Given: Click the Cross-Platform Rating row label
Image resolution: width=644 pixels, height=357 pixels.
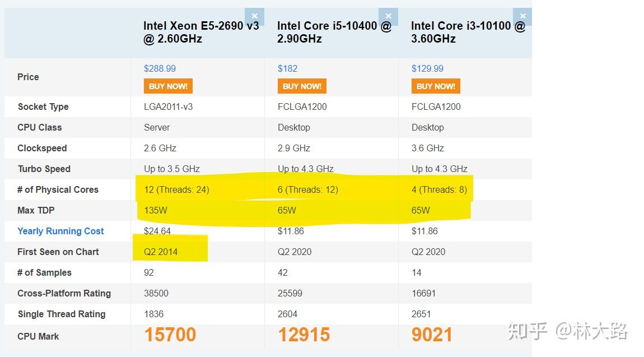Looking at the screenshot, I should click(64, 293).
